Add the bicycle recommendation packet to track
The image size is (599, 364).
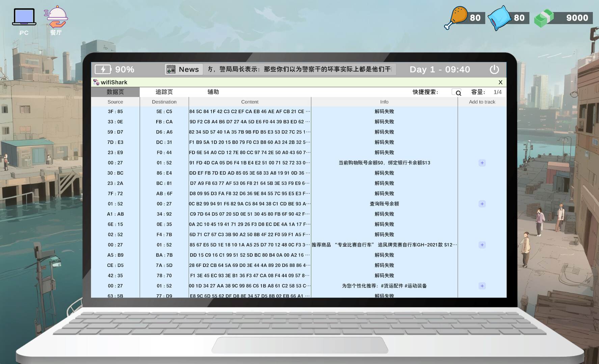482,245
